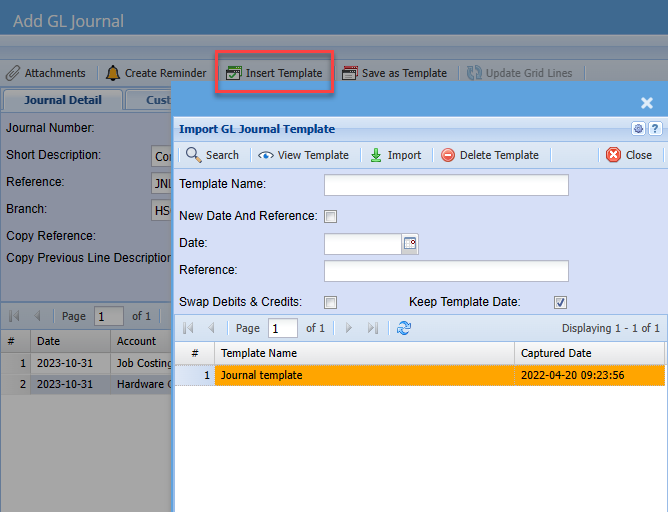Click the Reference field in journal form
668x512 pixels.
(161, 183)
